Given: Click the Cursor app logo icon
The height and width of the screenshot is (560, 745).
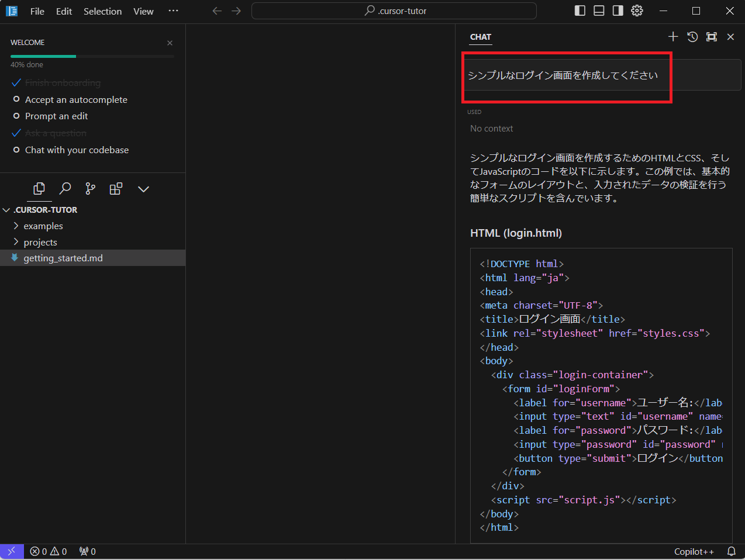Looking at the screenshot, I should tap(12, 11).
